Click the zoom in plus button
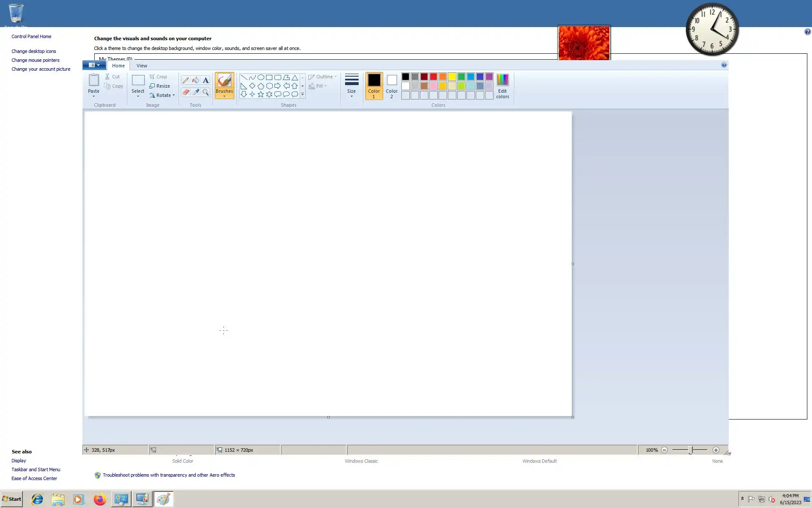 [716, 450]
